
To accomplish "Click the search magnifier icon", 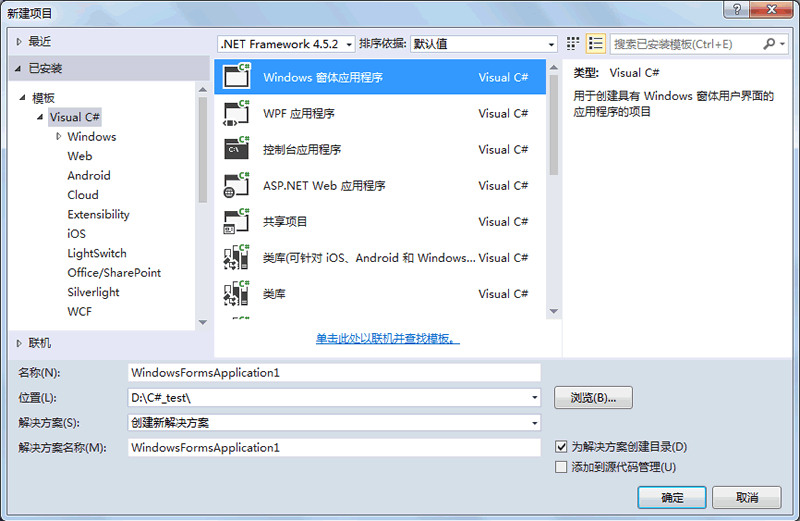I will [771, 44].
